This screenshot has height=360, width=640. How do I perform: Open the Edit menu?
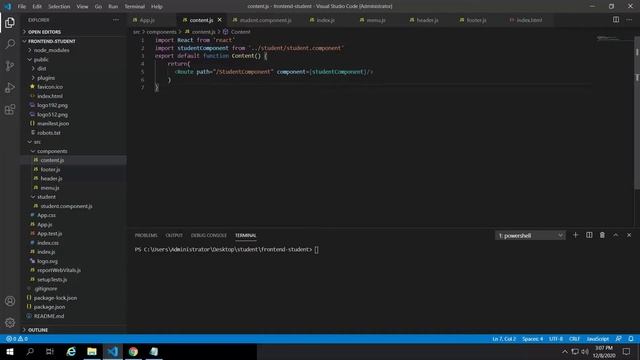pyautogui.click(x=37, y=7)
